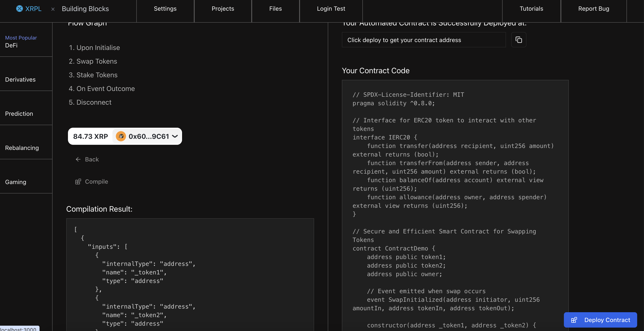This screenshot has height=331, width=644.
Task: Choose the Rebalancing category
Action: 22,148
